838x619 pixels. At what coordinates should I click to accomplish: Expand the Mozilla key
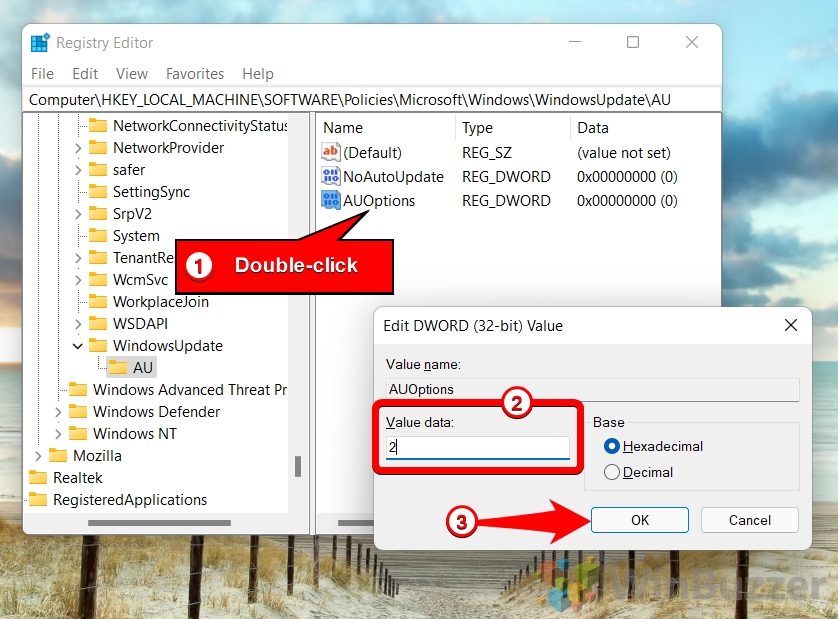pos(38,456)
